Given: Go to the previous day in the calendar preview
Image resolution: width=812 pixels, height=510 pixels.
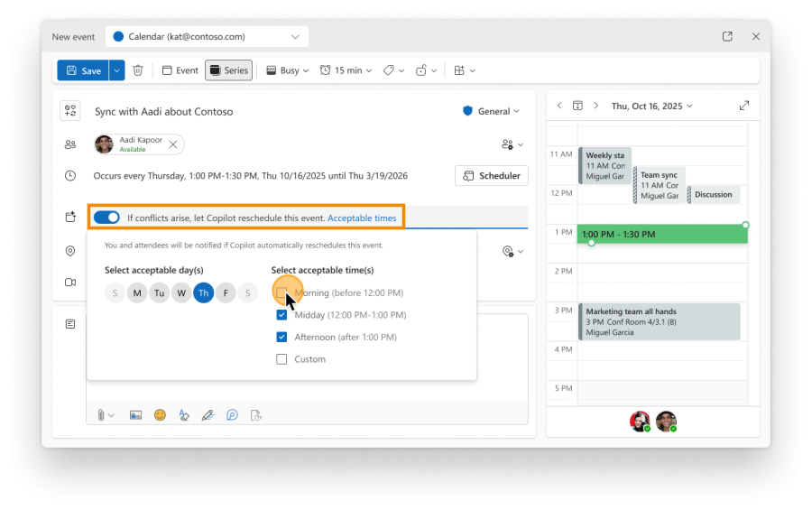Looking at the screenshot, I should tap(559, 106).
